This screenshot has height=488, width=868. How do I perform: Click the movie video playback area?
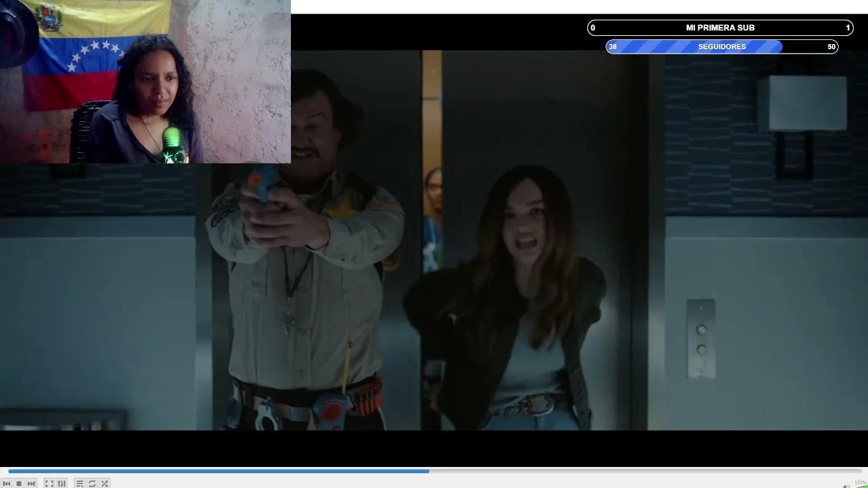coord(434,240)
